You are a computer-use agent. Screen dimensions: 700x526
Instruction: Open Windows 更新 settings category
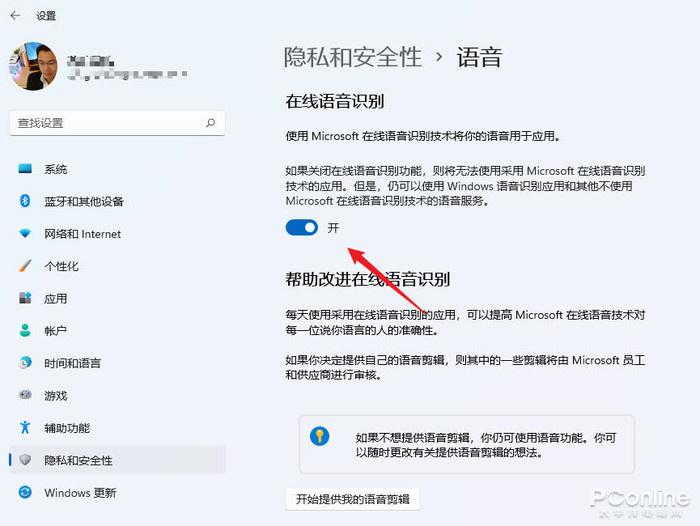pyautogui.click(x=117, y=493)
